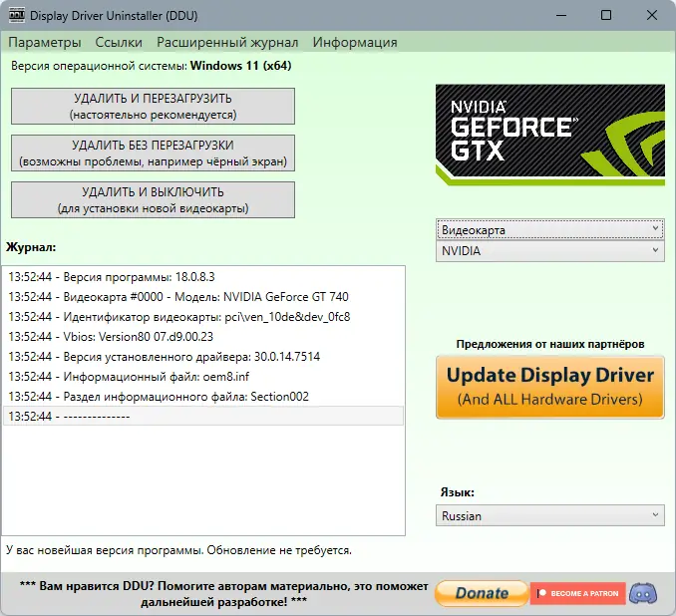This screenshot has width=676, height=616.
Task: Click the DDU app icon in title bar
Action: [17, 15]
